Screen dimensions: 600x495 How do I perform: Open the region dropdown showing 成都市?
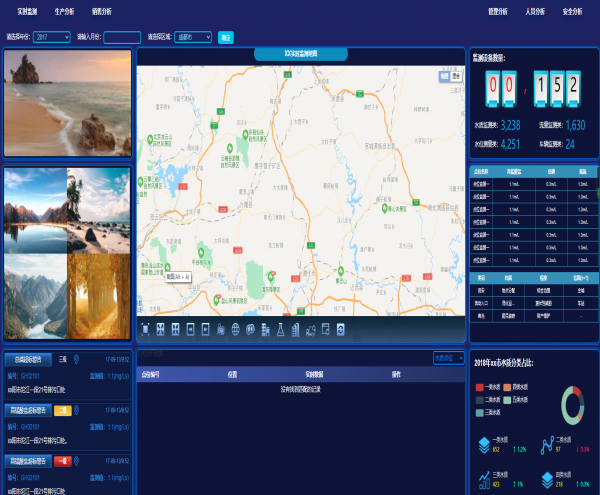[x=192, y=37]
